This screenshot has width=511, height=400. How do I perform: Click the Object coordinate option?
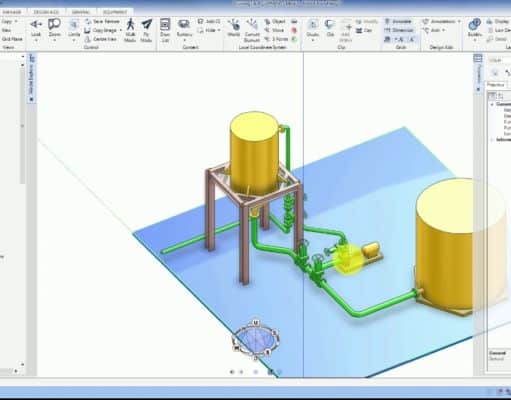click(275, 21)
